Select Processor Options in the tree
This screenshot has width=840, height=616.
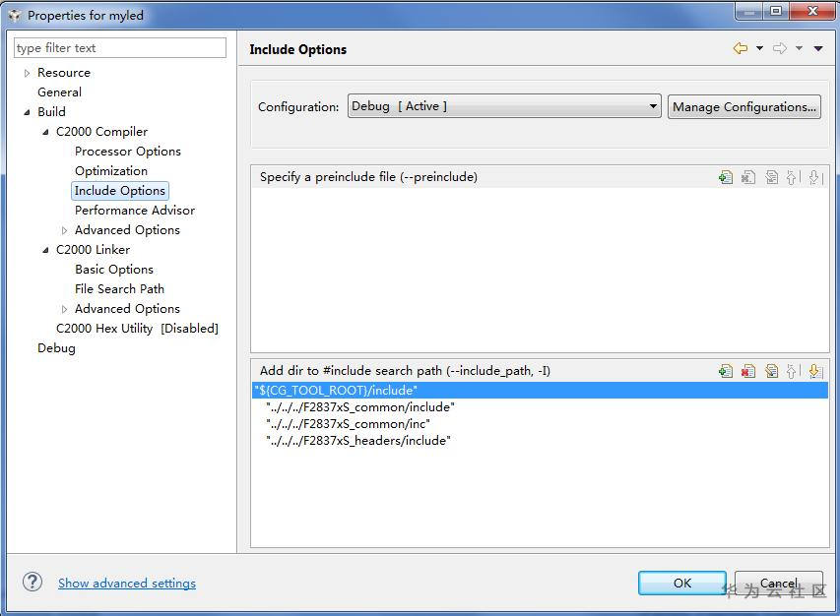(128, 152)
